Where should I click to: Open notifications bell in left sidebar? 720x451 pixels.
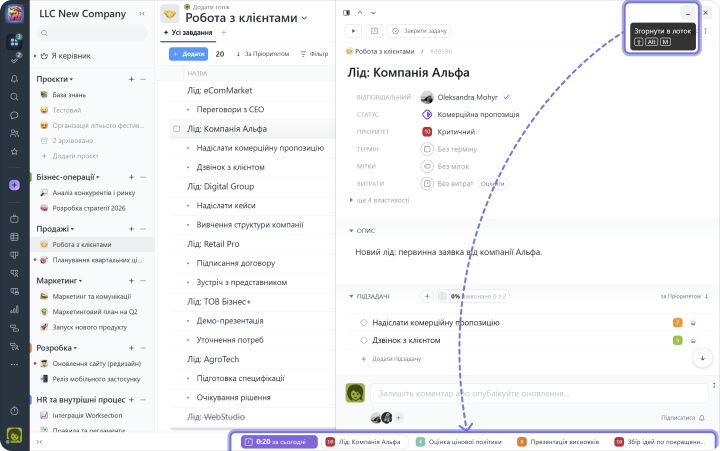click(14, 78)
